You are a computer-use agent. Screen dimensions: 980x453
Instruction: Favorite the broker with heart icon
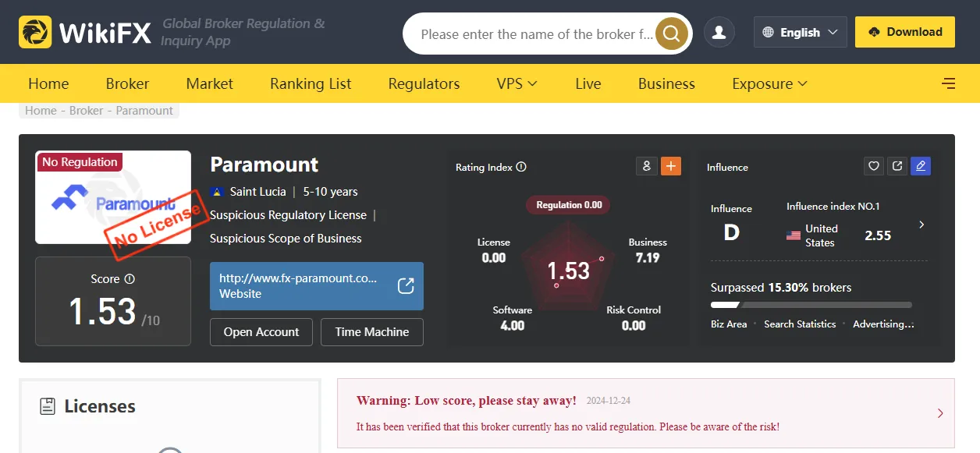(x=874, y=166)
